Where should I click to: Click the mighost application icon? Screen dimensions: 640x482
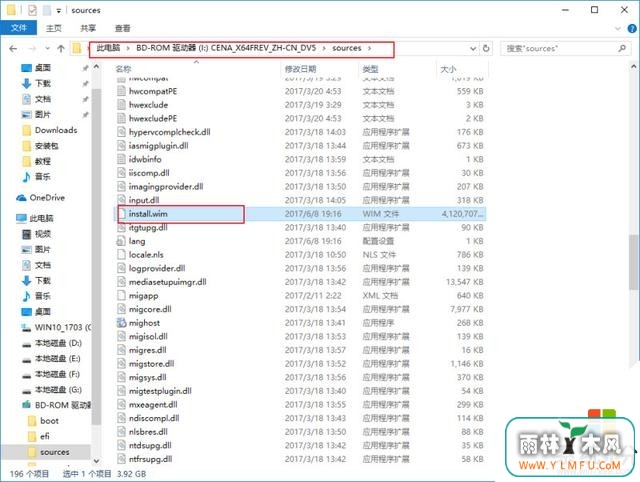[x=121, y=323]
